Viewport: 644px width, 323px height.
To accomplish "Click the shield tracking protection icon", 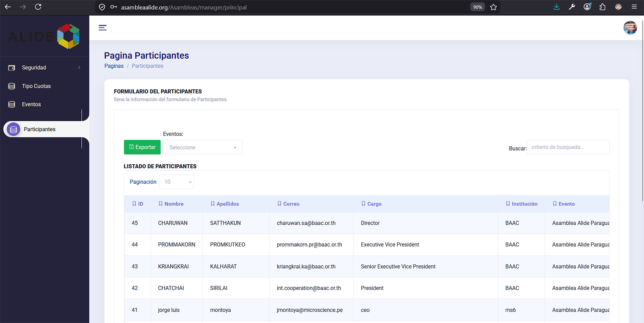I will tap(102, 7).
